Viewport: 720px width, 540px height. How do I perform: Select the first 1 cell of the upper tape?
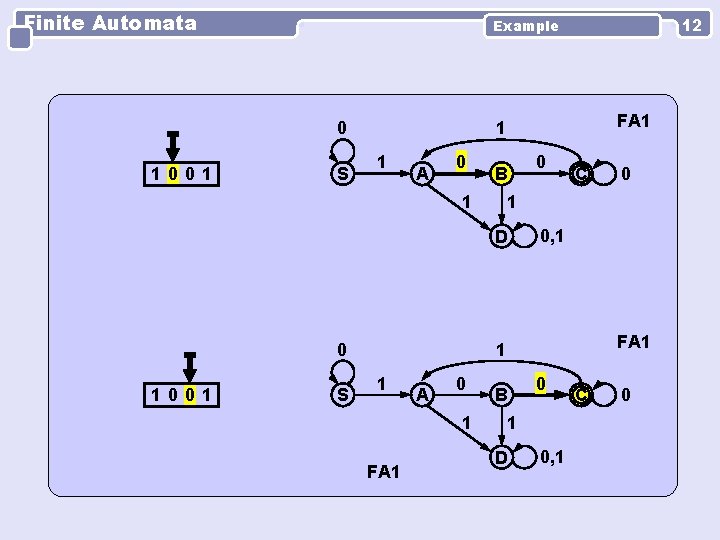[155, 174]
